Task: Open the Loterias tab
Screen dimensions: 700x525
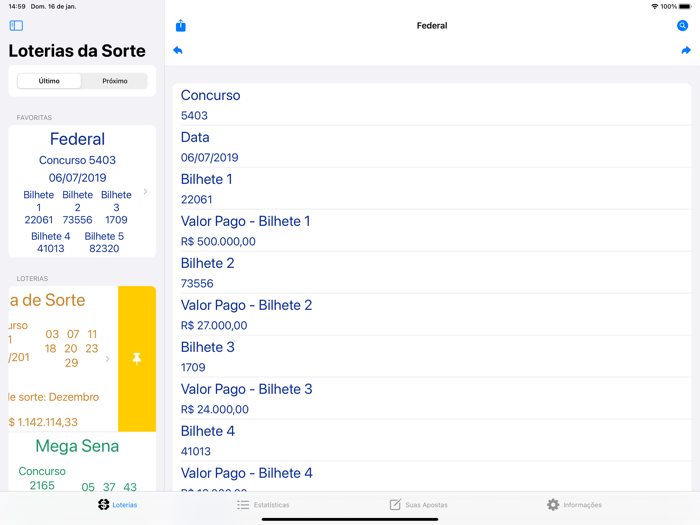Action: (117, 505)
